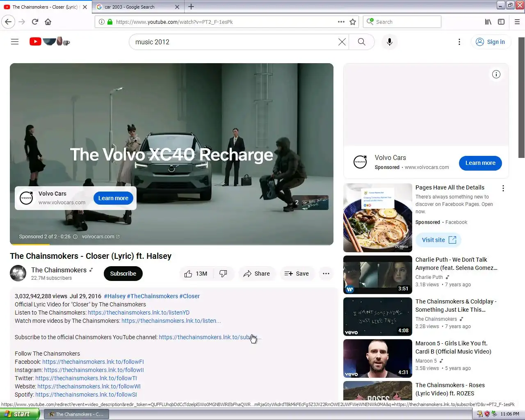Image resolution: width=525 pixels, height=420 pixels.
Task: Open a new browser tab
Action: click(191, 7)
